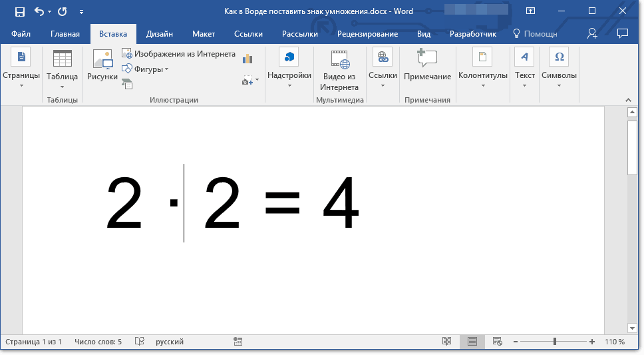Switch to Web Layout view
This screenshot has width=644, height=355.
497,342
